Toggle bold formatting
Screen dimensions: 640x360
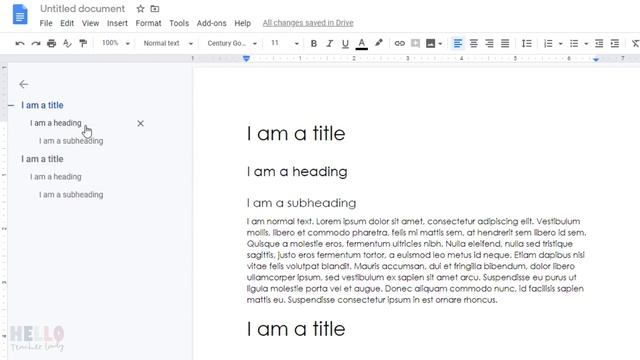pyautogui.click(x=313, y=43)
